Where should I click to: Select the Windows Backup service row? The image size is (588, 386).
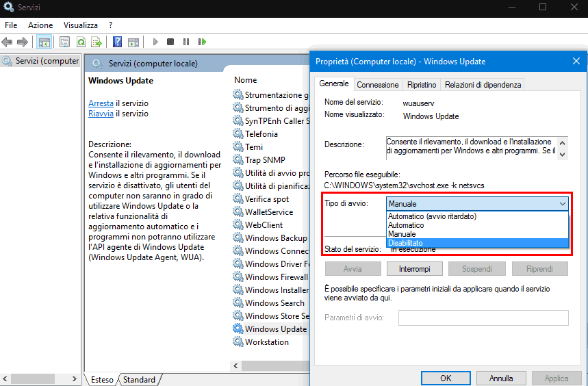pos(271,238)
